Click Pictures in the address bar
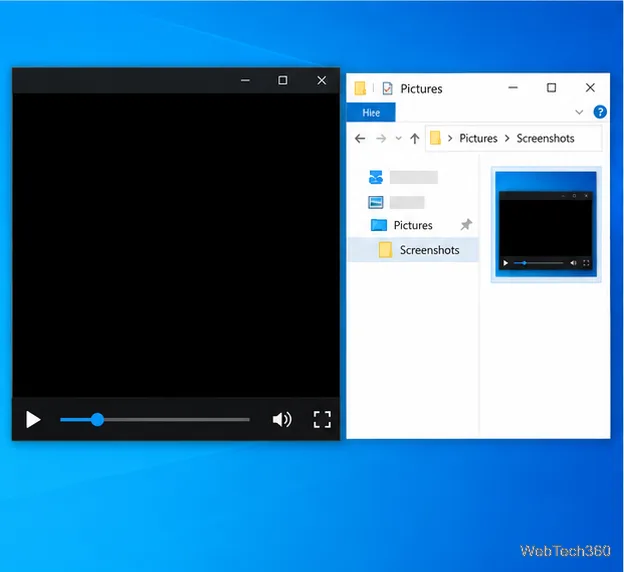624x572 pixels. point(478,138)
